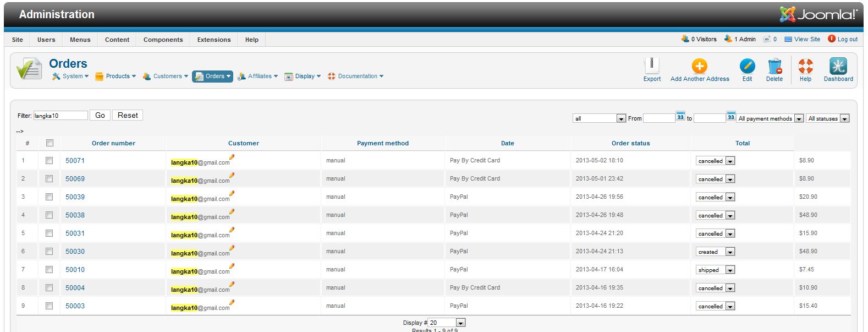
Task: Click edit pencil beside customer of order 50031
Action: [232, 230]
